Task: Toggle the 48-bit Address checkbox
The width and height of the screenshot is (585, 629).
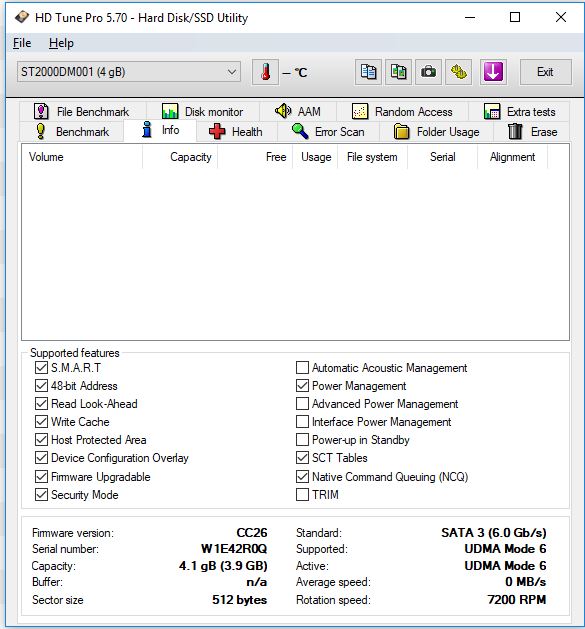Action: 41,386
